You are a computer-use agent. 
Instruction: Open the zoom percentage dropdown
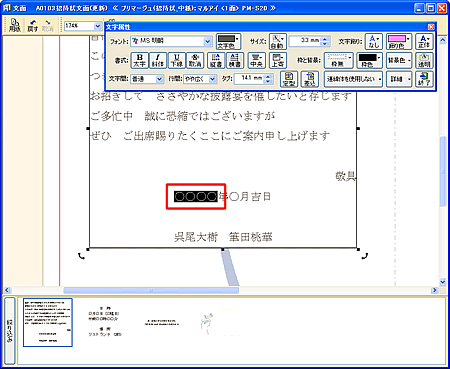(97, 26)
